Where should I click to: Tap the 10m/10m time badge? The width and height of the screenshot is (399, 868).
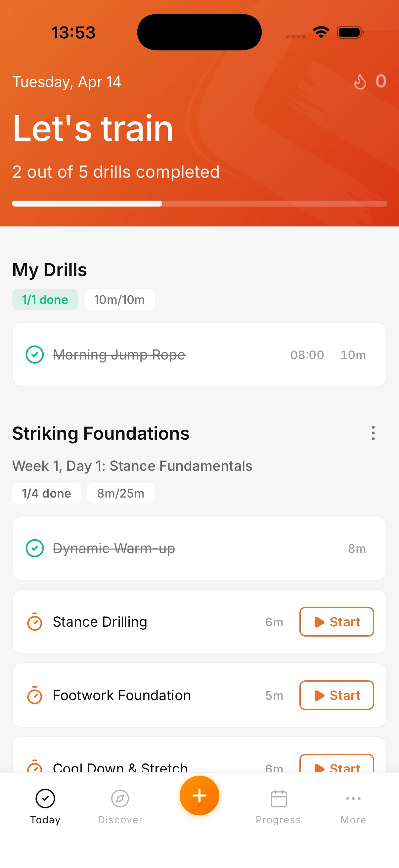(x=119, y=300)
